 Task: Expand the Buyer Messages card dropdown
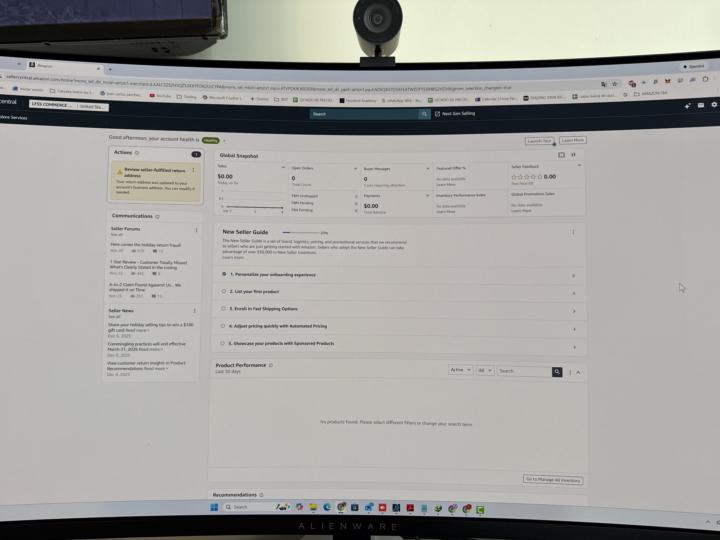[428, 169]
